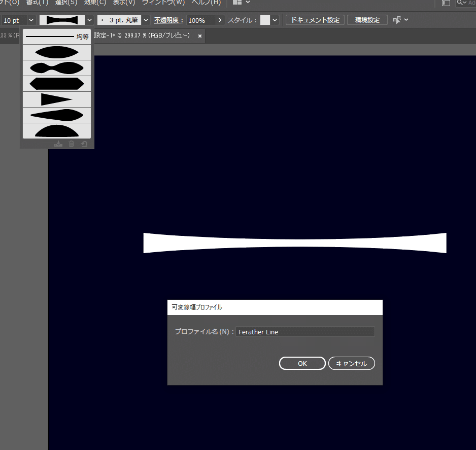476x450 pixels.
Task: Click the プロファイル名 input field
Action: [x=305, y=332]
